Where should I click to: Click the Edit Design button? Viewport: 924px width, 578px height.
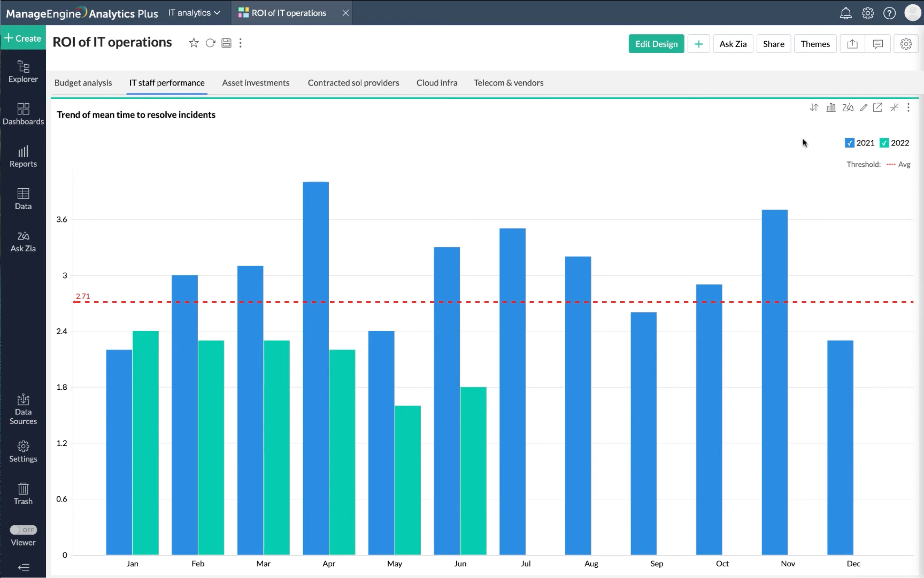click(656, 44)
